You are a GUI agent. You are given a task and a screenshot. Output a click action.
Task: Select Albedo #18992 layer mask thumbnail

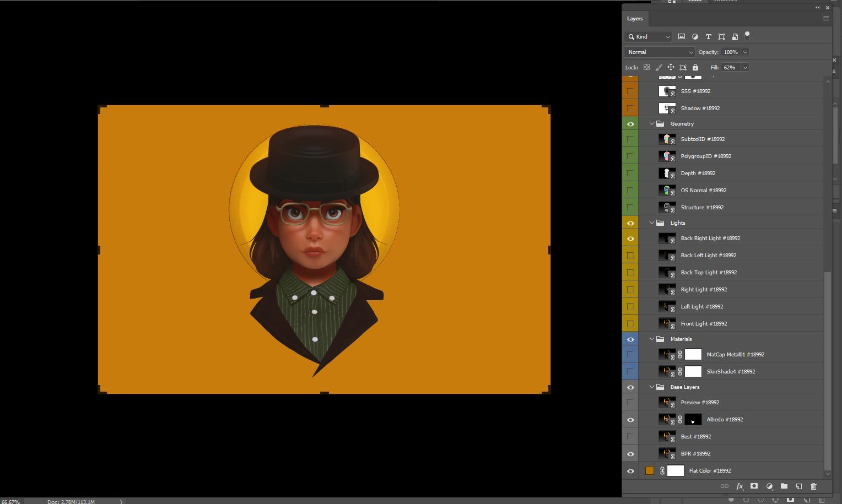693,420
